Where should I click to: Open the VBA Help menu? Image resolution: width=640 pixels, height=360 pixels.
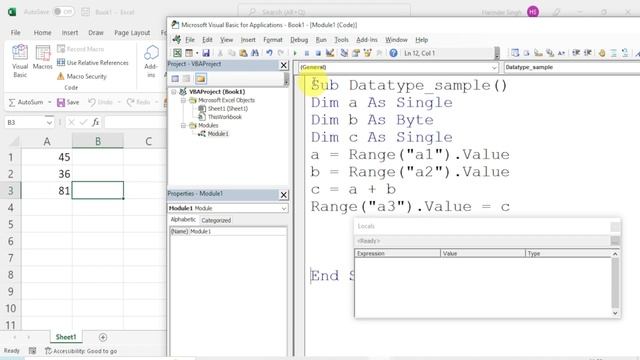point(422,40)
